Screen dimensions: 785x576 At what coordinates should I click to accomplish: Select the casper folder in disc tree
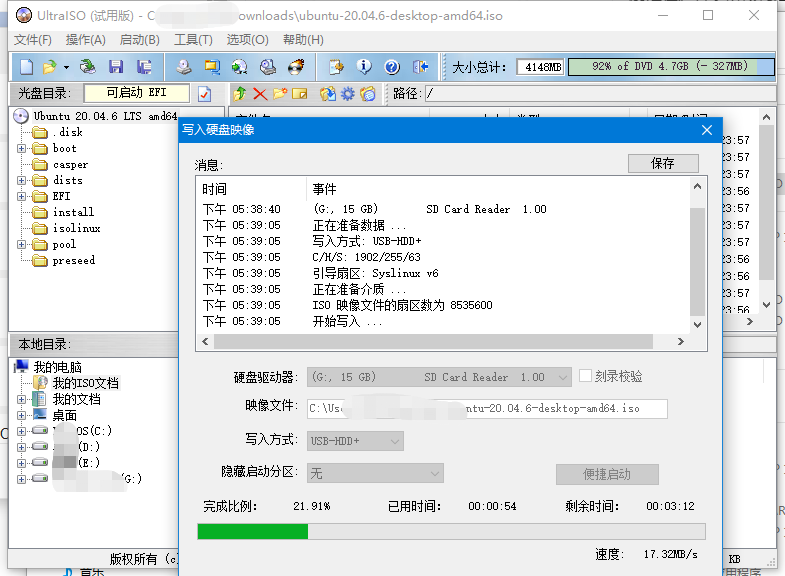(x=70, y=165)
